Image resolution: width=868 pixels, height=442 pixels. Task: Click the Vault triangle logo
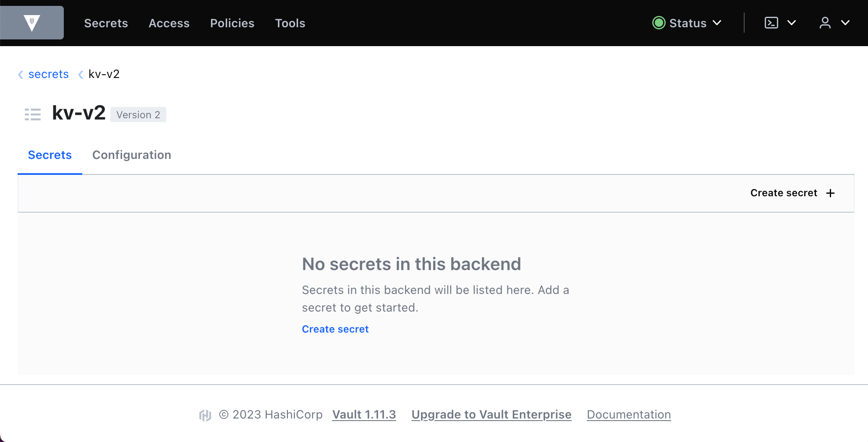[32, 23]
